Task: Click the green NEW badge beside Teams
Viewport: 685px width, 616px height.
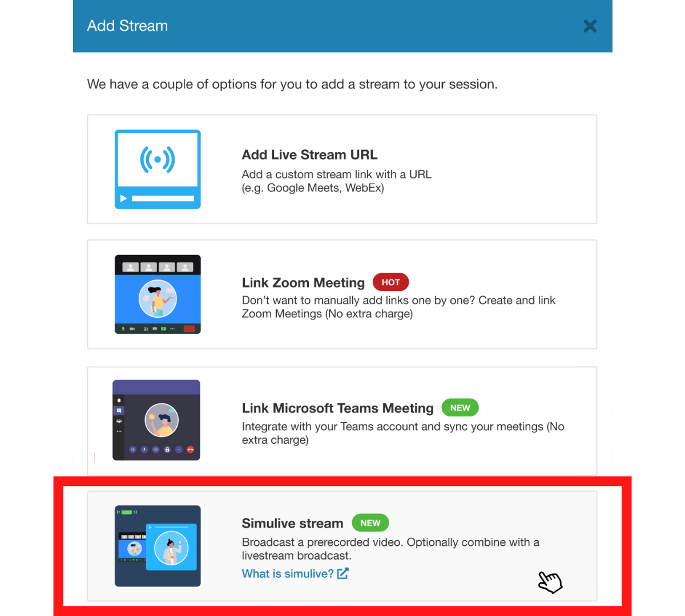Action: point(460,408)
